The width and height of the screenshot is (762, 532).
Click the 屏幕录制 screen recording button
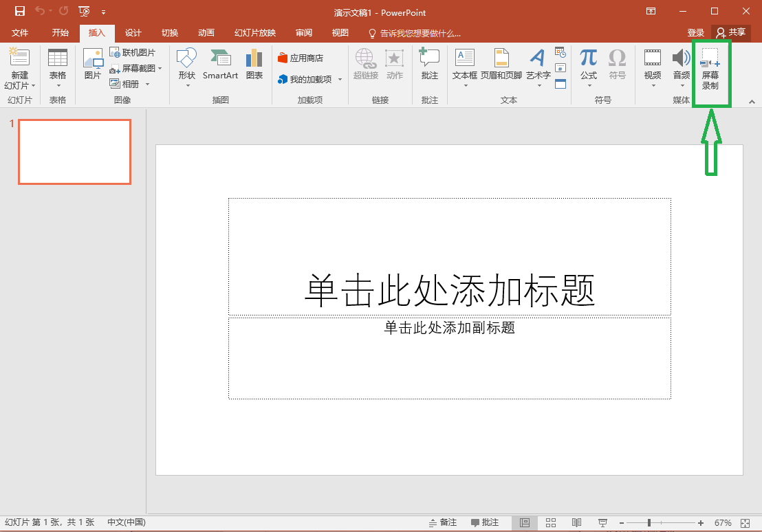click(x=710, y=69)
